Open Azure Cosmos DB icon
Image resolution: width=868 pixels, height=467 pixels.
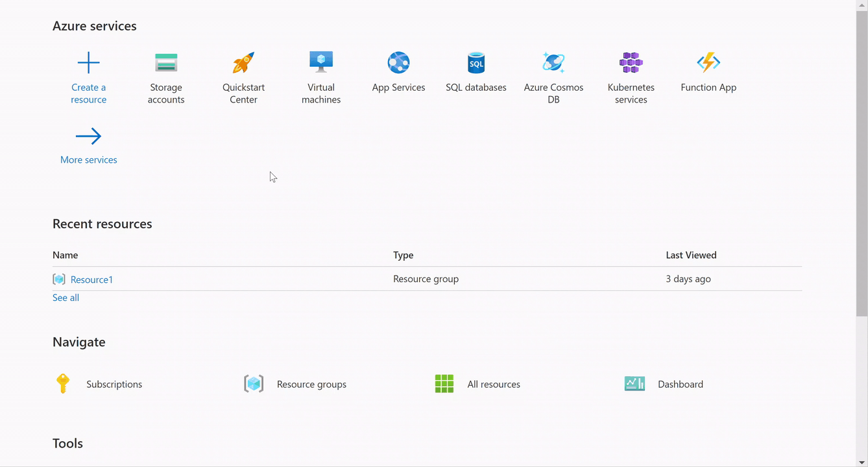[553, 63]
